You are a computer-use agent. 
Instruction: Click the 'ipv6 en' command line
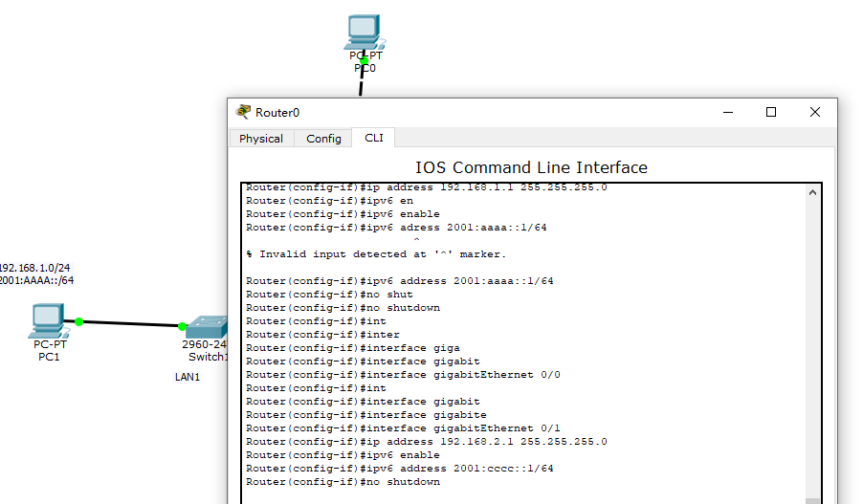(329, 201)
